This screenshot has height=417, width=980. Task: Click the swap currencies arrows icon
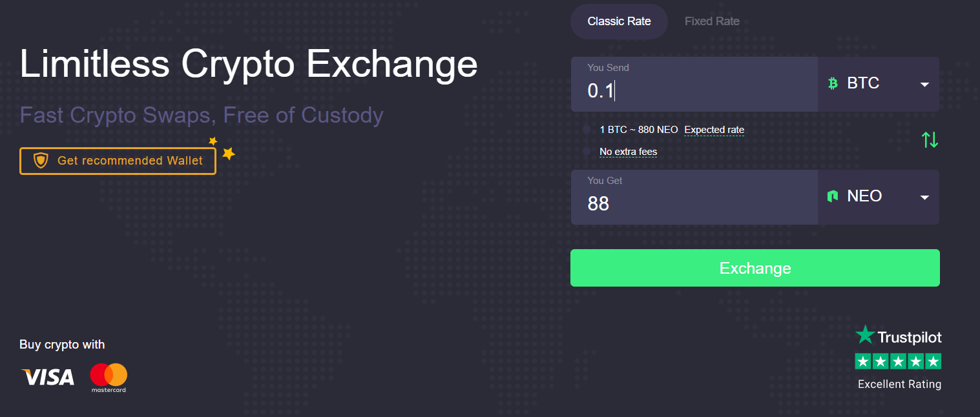coord(930,139)
